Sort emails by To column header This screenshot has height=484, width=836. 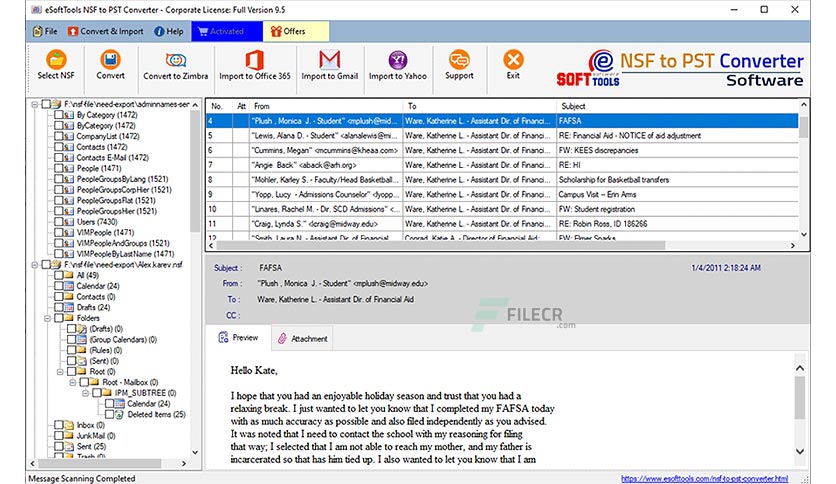479,106
